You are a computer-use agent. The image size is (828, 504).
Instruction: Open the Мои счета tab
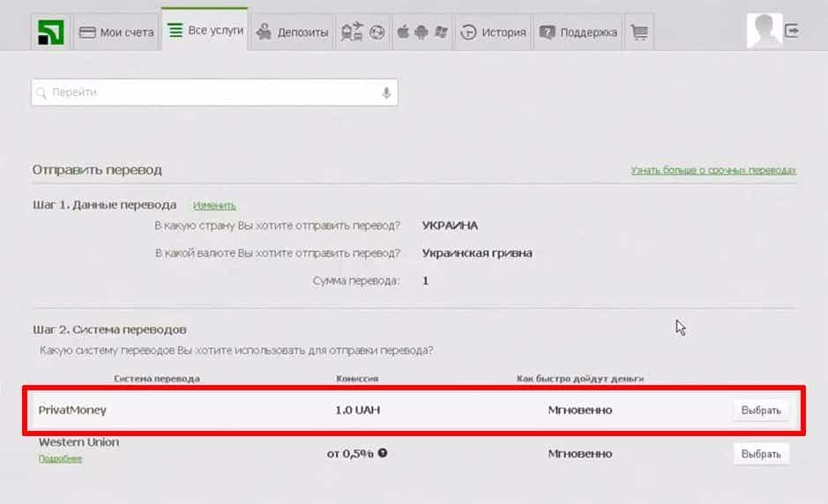116,33
